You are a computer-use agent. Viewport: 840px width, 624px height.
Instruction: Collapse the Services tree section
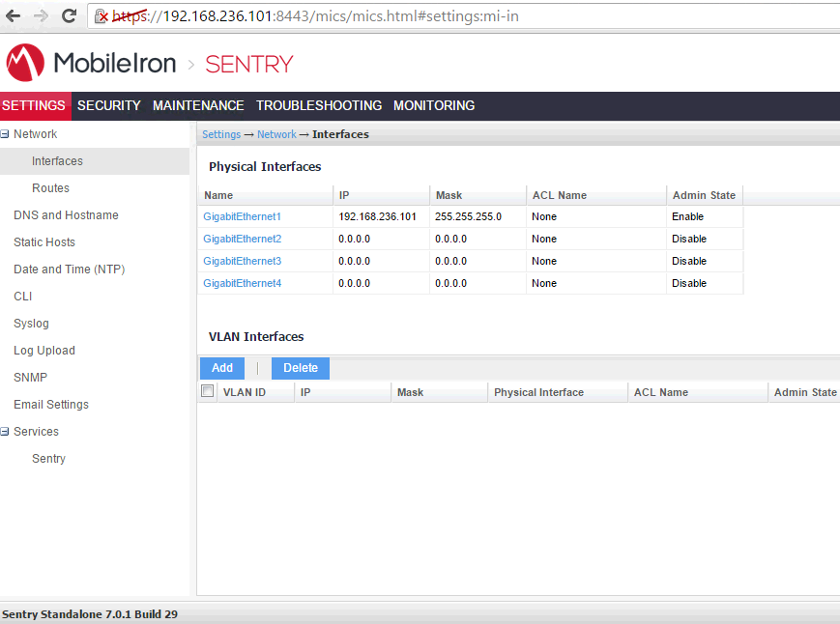[5, 432]
